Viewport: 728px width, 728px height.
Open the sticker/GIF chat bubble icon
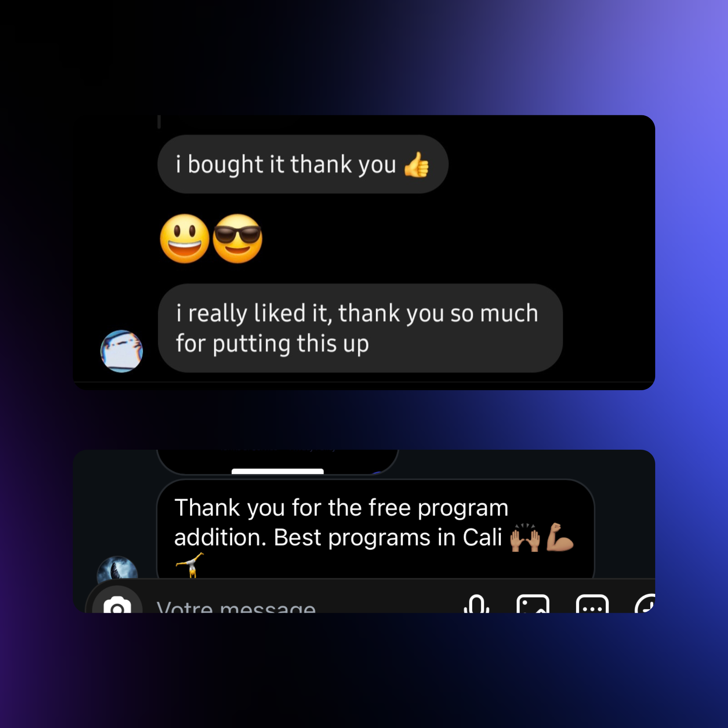coord(592,604)
